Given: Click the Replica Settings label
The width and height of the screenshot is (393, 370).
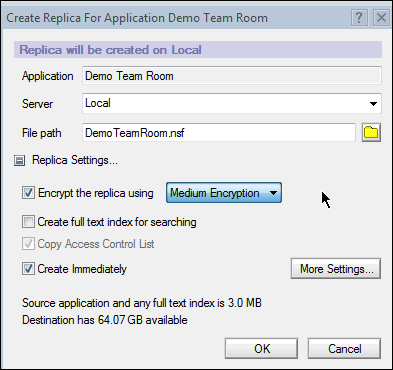Looking at the screenshot, I should pyautogui.click(x=75, y=160).
